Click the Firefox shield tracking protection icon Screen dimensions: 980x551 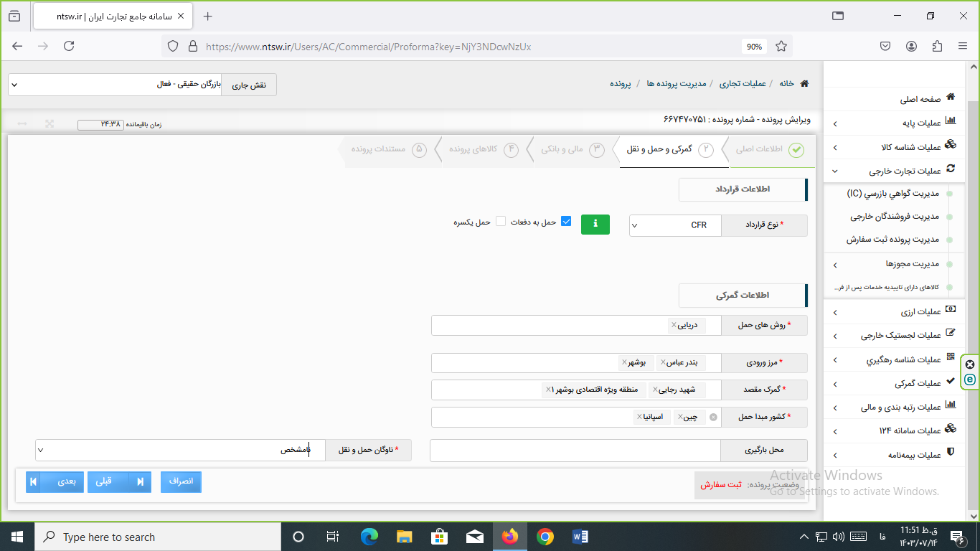173,46
